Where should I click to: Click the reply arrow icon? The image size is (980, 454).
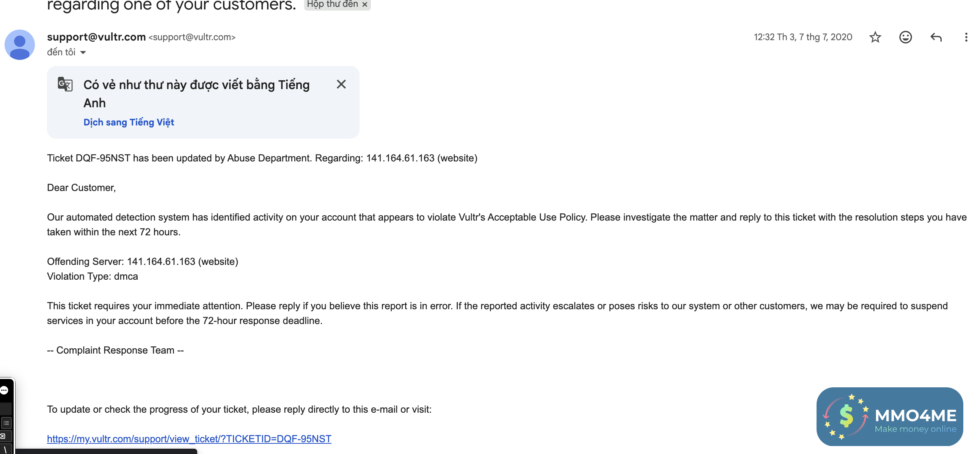coord(936,37)
